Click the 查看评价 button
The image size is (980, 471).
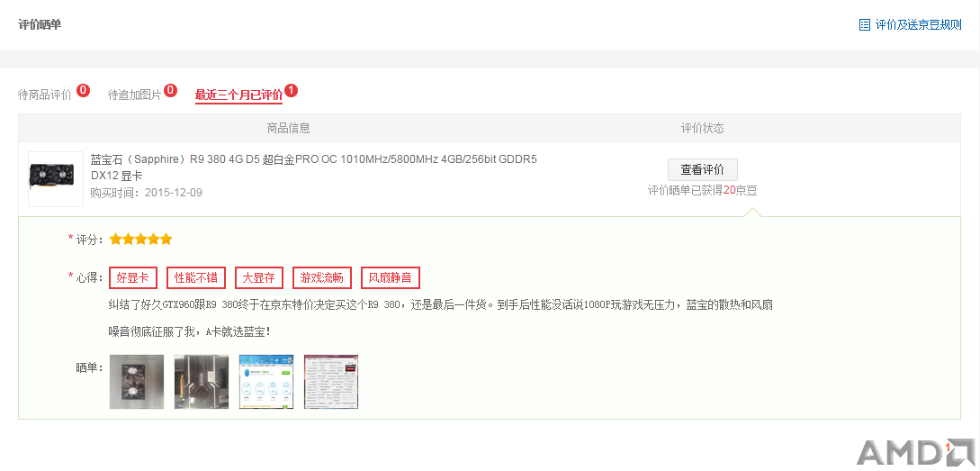point(703,169)
